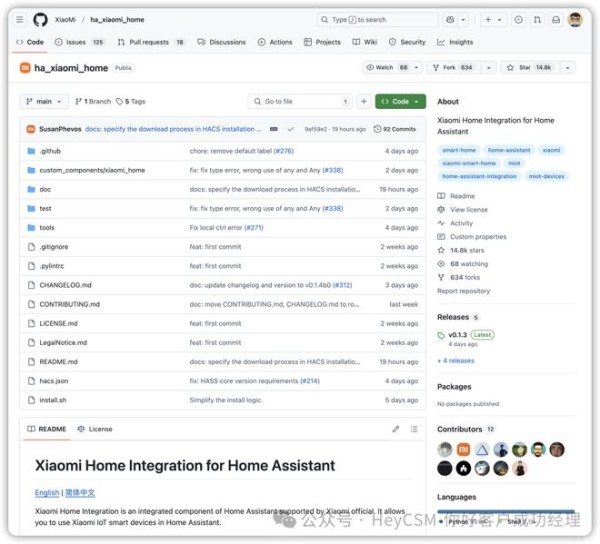Screen dimensions: 600x544
Task: Expand the Fork options arrow
Action: click(489, 68)
